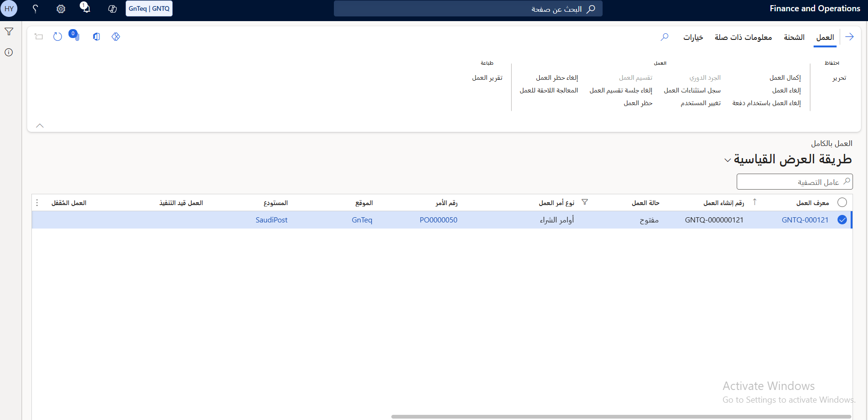The height and width of the screenshot is (420, 868).
Task: Search the action pane magnifier icon
Action: [664, 37]
